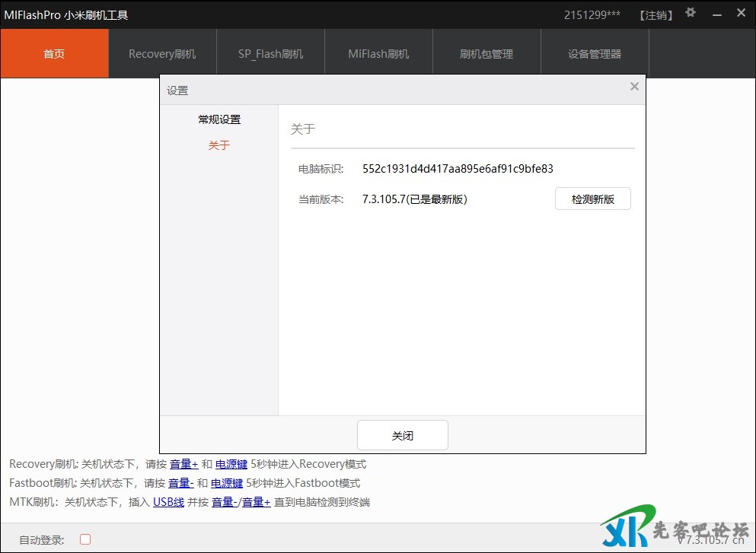The image size is (756, 553).
Task: Select 常规设置 in the settings sidebar
Action: click(x=219, y=119)
